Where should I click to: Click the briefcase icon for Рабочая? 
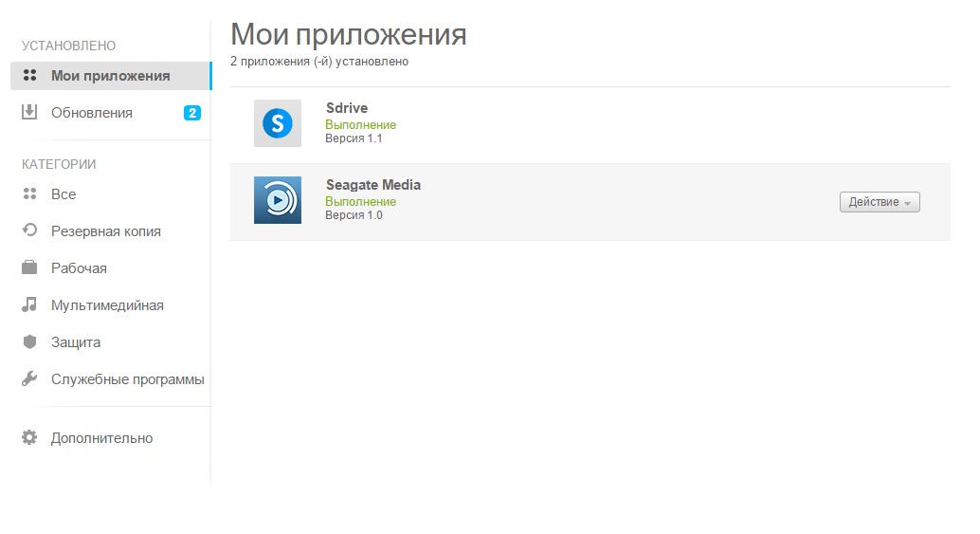29,267
